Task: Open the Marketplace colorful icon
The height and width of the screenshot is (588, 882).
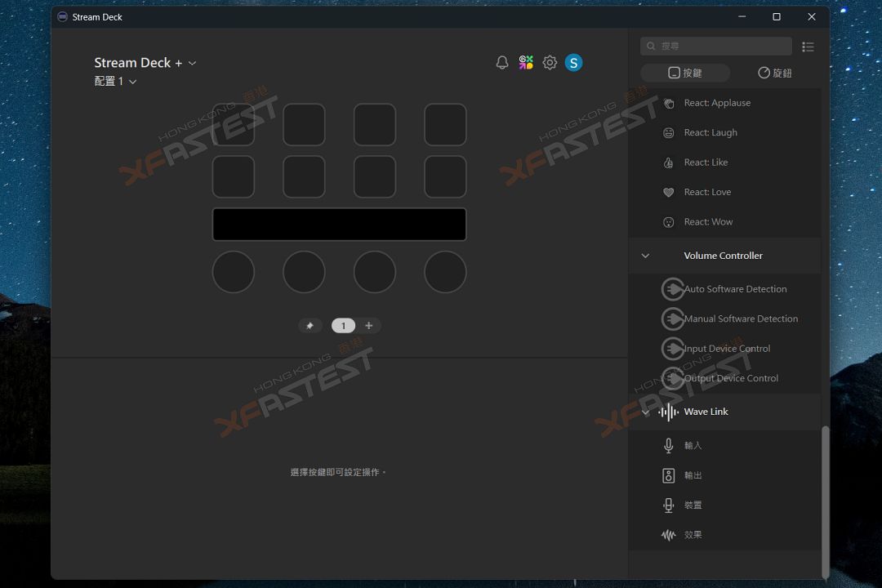Action: 526,62
